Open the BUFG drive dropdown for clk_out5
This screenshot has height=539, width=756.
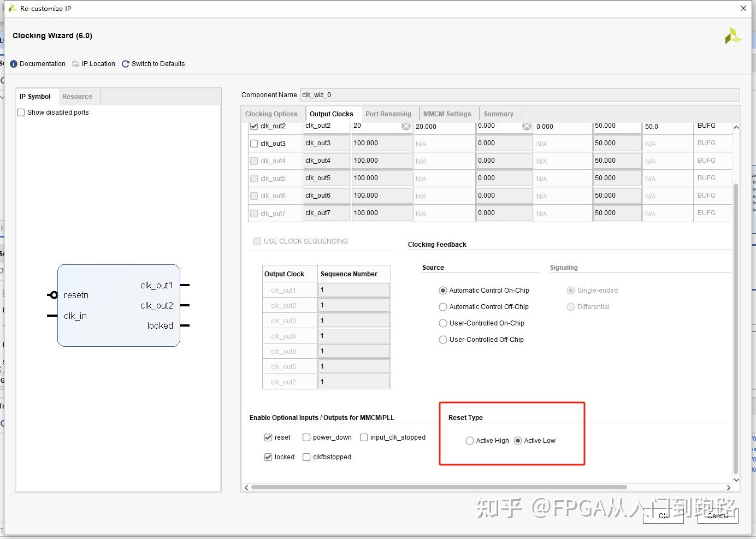point(713,178)
